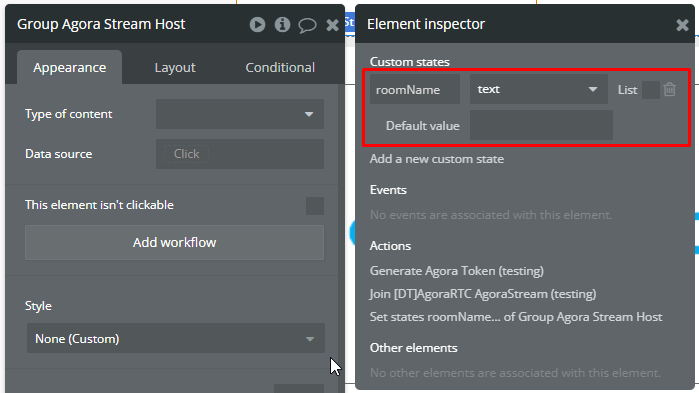
Task: Open the info icon in property editor header
Action: tap(282, 25)
